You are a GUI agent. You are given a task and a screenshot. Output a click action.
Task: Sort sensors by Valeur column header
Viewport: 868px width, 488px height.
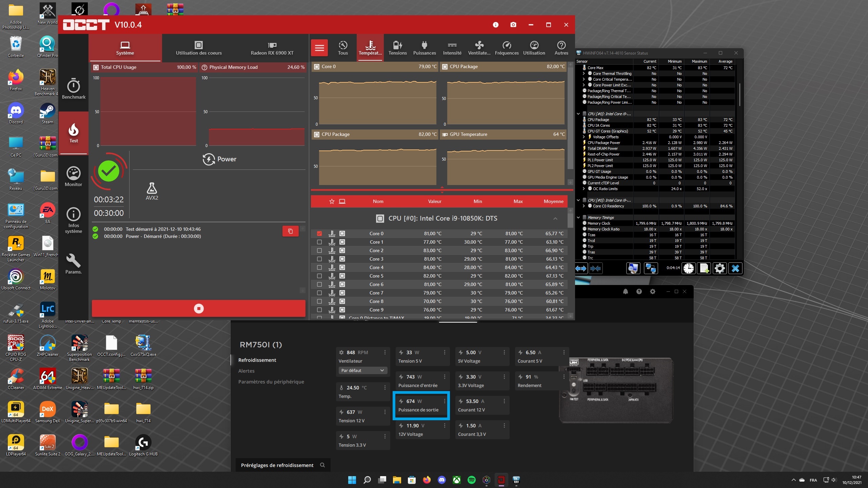tap(435, 201)
